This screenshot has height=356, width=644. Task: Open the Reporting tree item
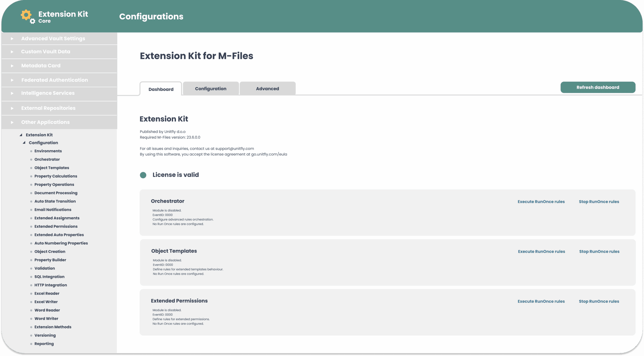(44, 344)
